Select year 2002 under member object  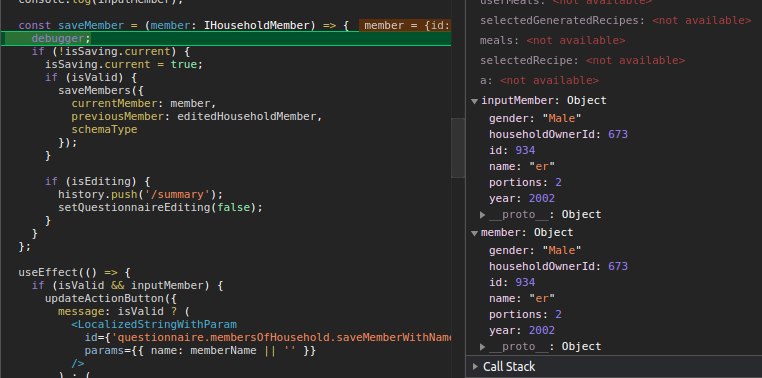coord(522,330)
